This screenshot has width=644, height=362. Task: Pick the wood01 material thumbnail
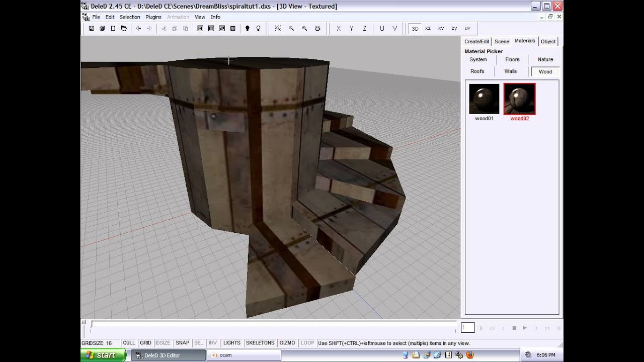point(484,99)
